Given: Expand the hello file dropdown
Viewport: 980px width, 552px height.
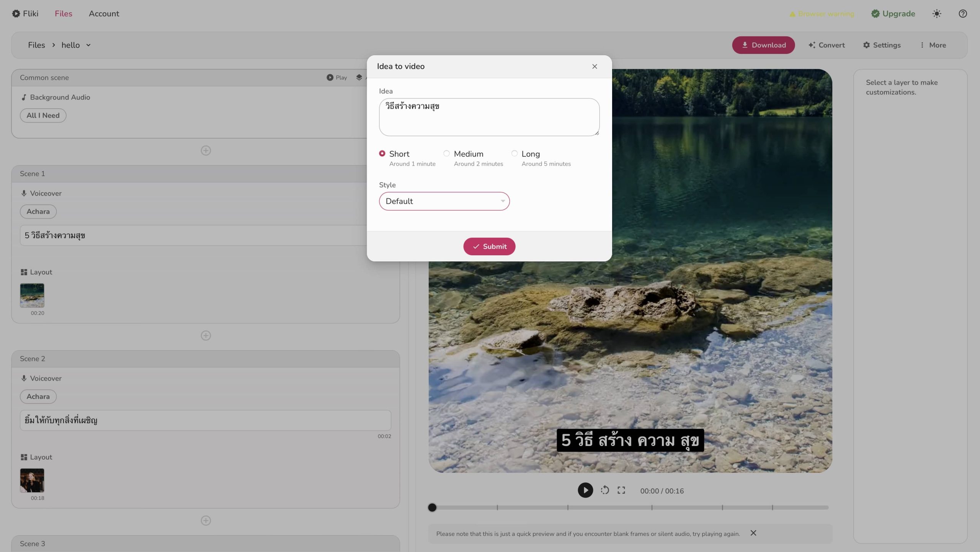Looking at the screenshot, I should [x=88, y=45].
